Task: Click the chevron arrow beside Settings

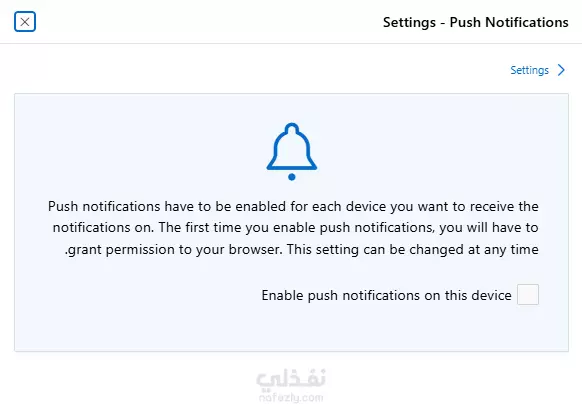Action: 561,70
